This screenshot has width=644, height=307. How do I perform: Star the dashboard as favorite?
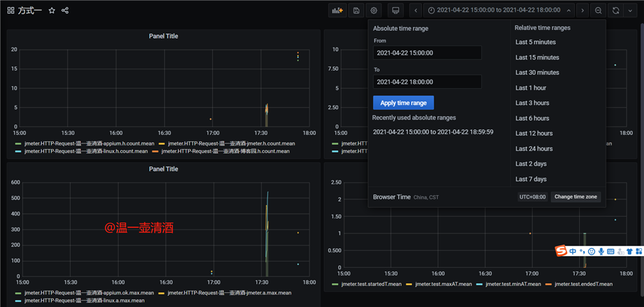point(52,10)
